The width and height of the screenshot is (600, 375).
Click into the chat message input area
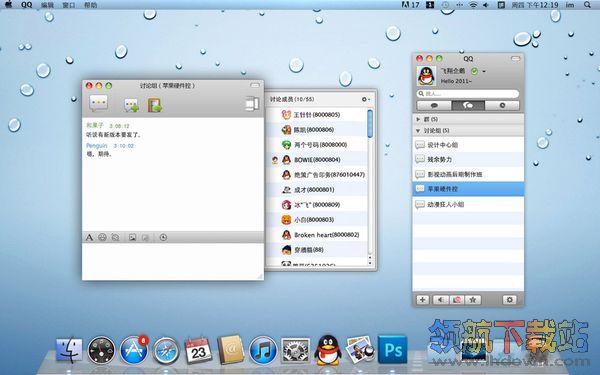(x=173, y=261)
